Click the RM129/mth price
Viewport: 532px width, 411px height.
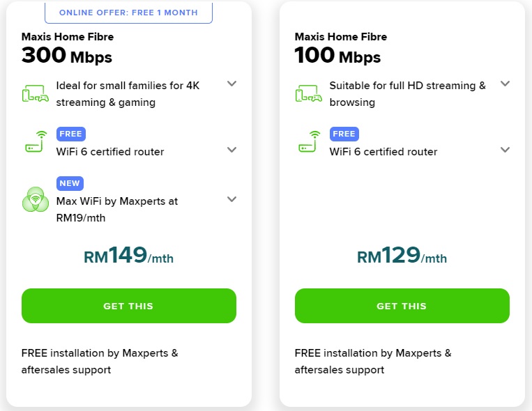coord(402,256)
